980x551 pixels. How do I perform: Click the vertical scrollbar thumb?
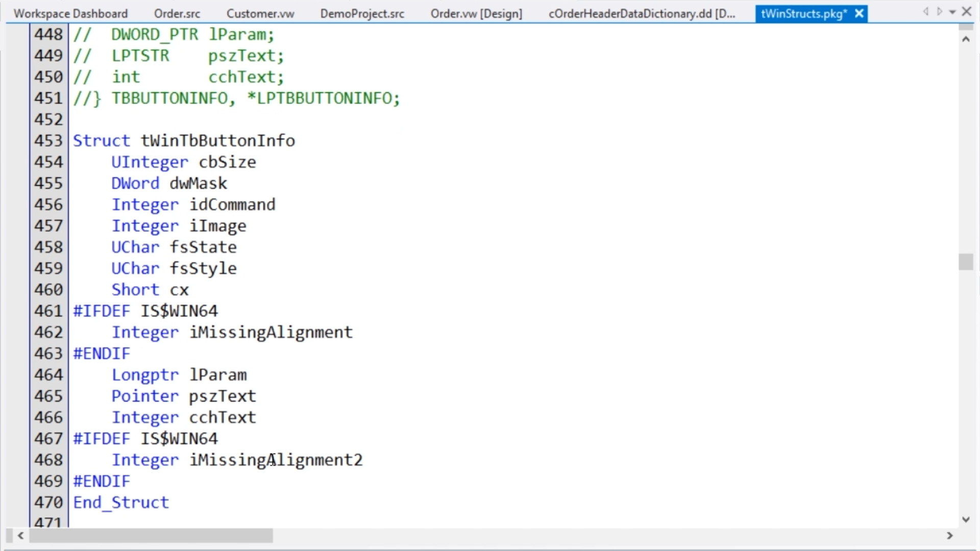click(966, 262)
